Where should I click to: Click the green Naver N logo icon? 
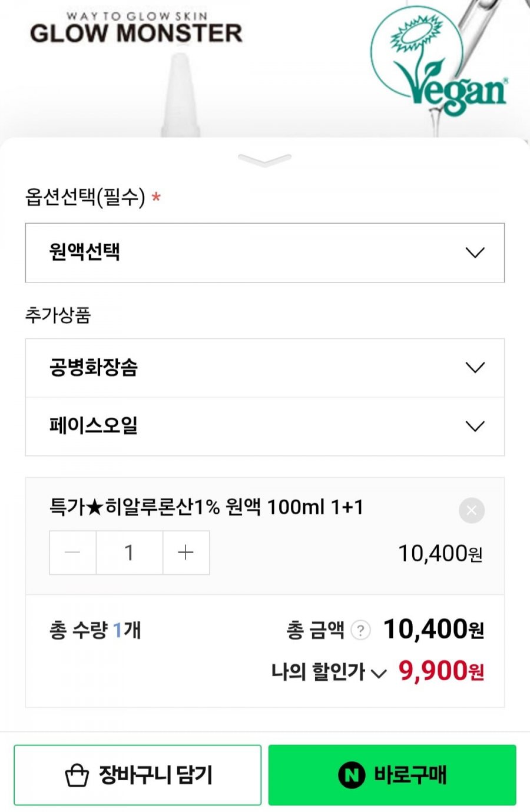(352, 775)
